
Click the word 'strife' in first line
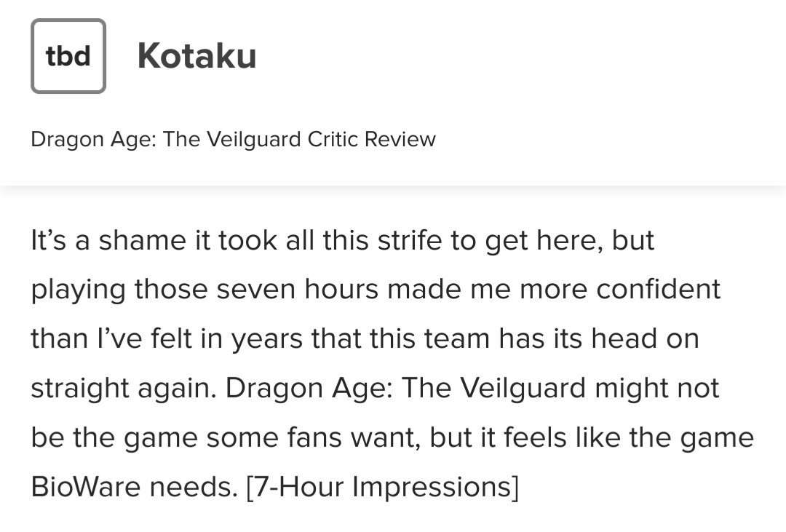(x=409, y=240)
